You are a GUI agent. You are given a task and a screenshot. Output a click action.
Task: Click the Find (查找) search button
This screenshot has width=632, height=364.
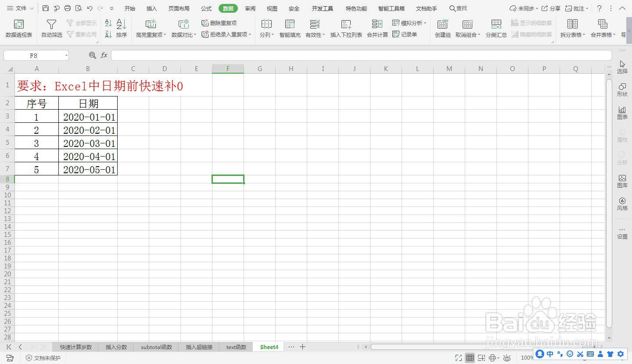coord(458,8)
